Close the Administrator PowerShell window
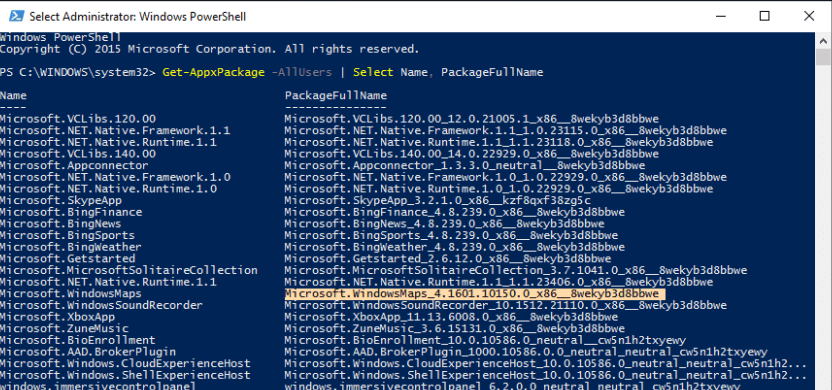Viewport: 832px width, 390px height. coord(809,16)
